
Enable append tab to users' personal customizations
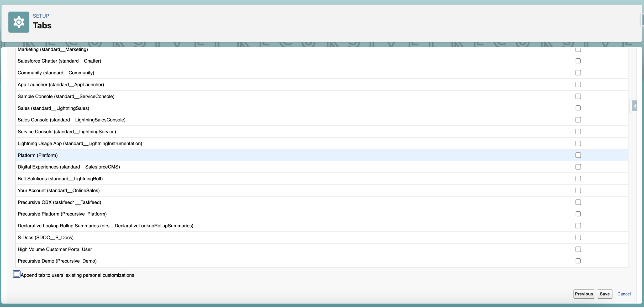point(17,274)
